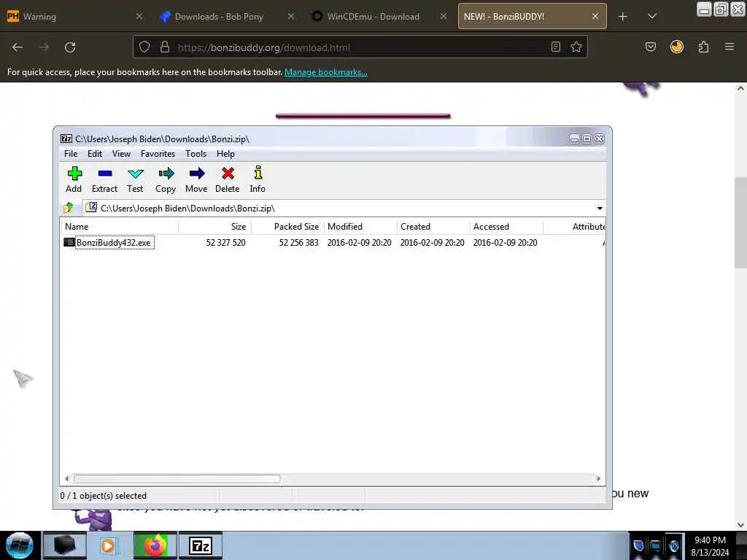This screenshot has height=560, width=747.
Task: Go back in Firefox
Action: pos(18,47)
